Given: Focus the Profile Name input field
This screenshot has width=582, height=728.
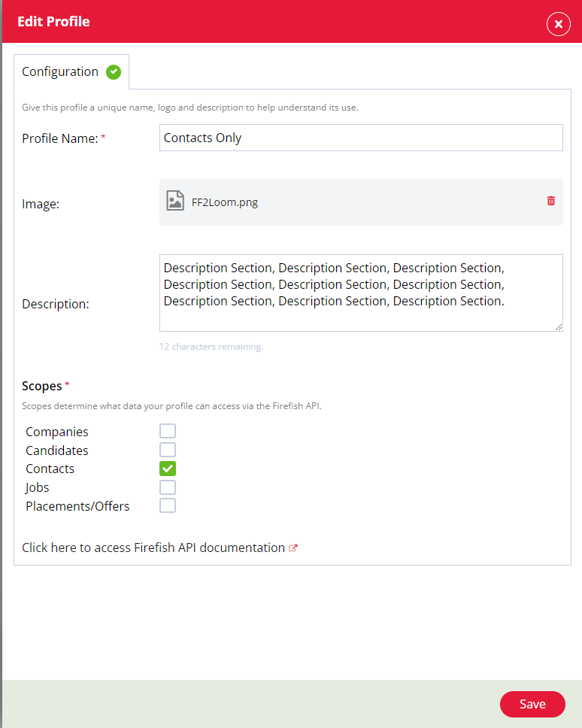Looking at the screenshot, I should [x=361, y=138].
